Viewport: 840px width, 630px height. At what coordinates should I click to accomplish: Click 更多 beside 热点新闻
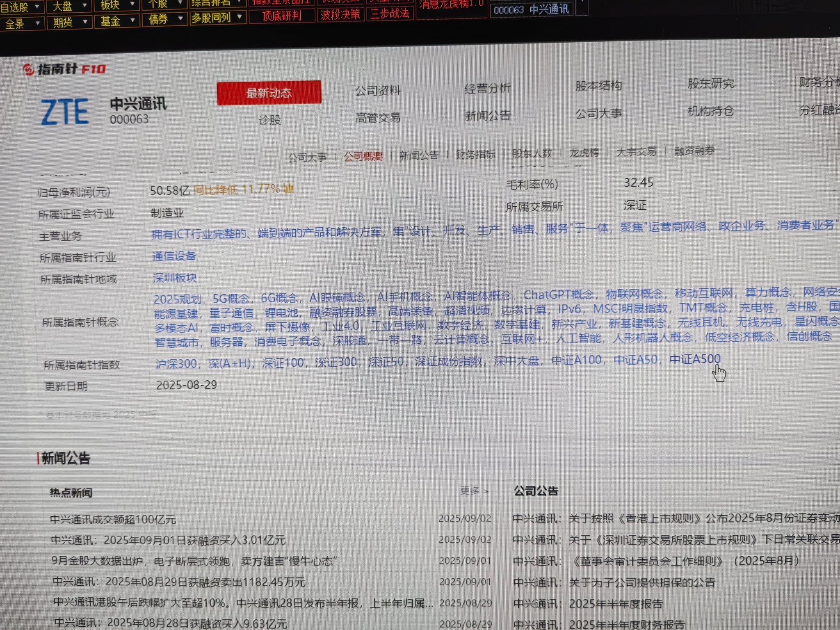click(x=474, y=491)
